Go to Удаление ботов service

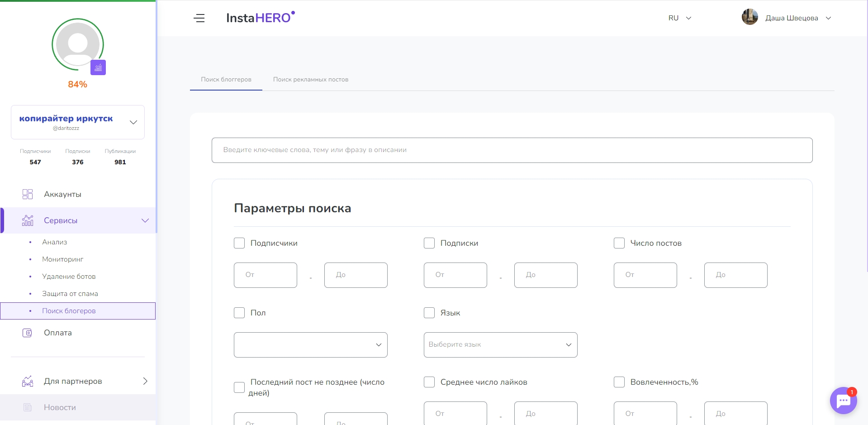[69, 277]
